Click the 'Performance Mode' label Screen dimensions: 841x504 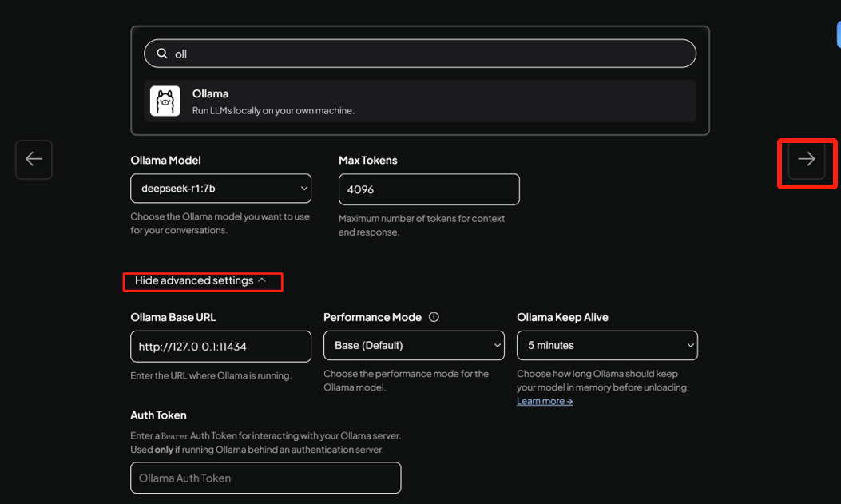[x=372, y=317]
